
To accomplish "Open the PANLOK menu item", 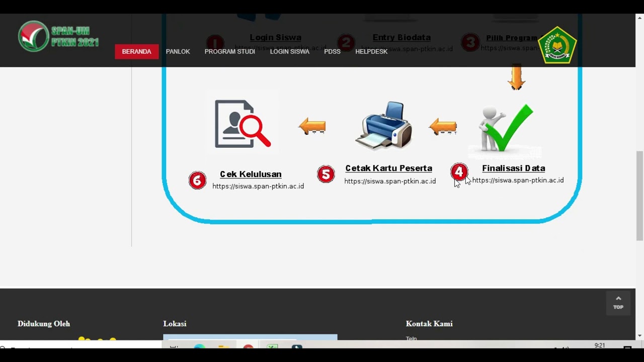I will [x=178, y=51].
